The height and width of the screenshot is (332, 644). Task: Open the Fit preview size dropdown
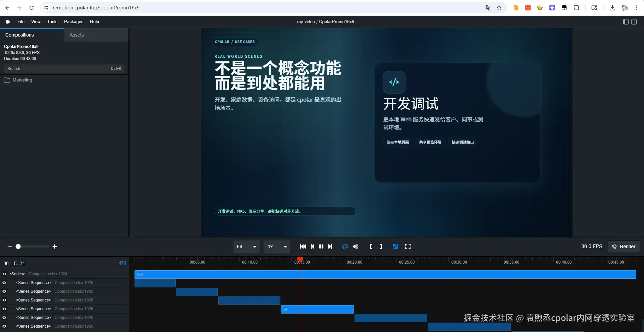pos(247,246)
